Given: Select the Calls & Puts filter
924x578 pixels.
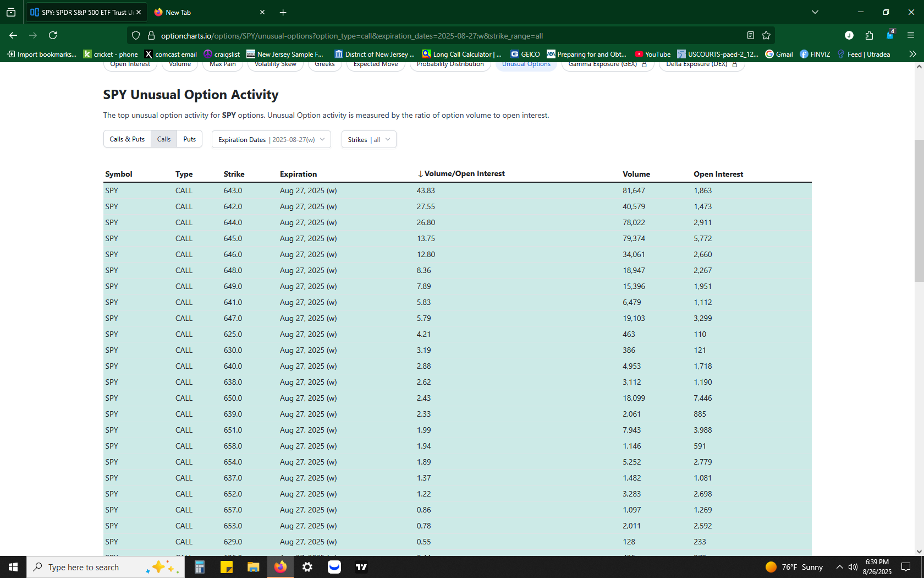Looking at the screenshot, I should point(127,139).
